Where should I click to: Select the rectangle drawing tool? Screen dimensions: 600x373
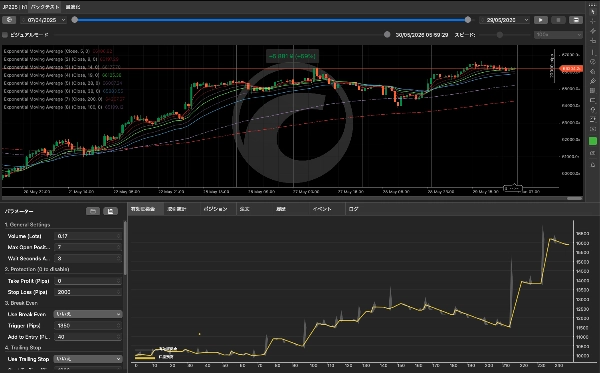[593, 100]
